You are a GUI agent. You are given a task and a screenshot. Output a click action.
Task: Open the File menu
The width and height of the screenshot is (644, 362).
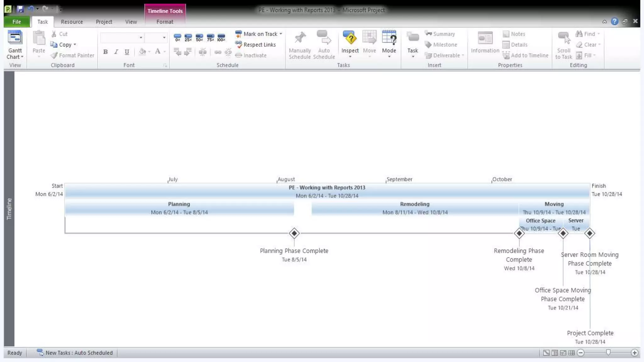pos(17,22)
